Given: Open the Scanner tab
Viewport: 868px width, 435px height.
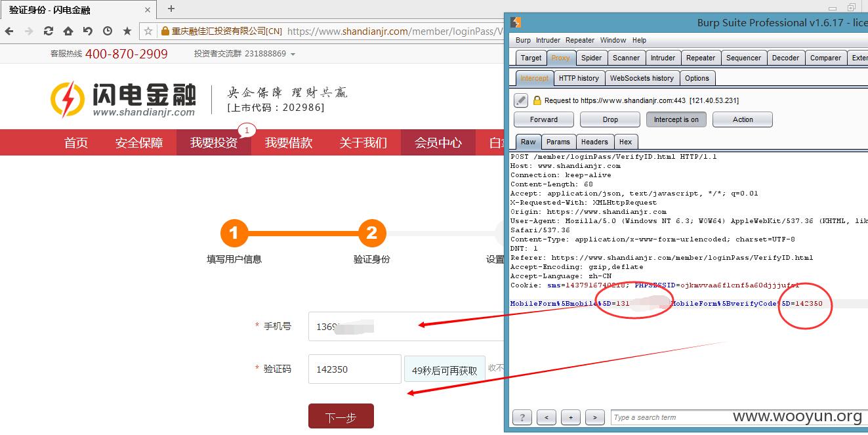Looking at the screenshot, I should [626, 58].
